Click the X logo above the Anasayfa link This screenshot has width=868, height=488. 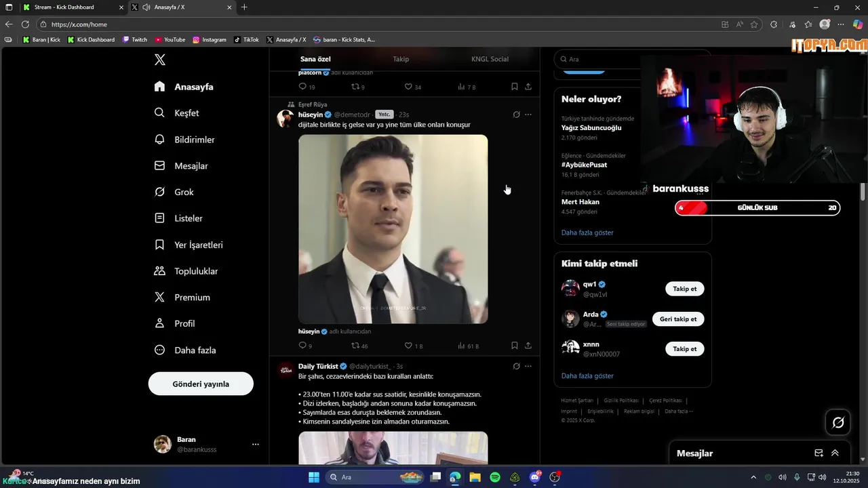pyautogui.click(x=159, y=60)
